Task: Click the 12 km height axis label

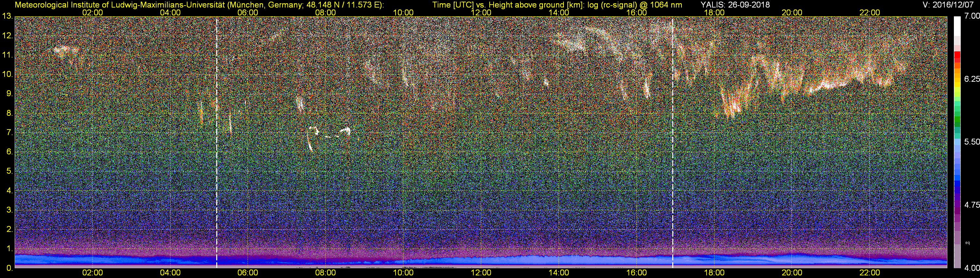Action: coord(7,36)
